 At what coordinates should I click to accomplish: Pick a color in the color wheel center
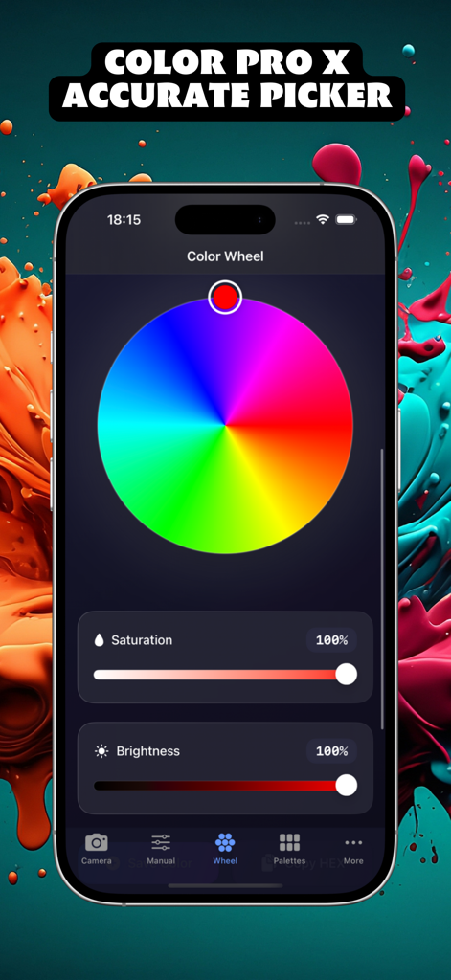click(x=225, y=426)
